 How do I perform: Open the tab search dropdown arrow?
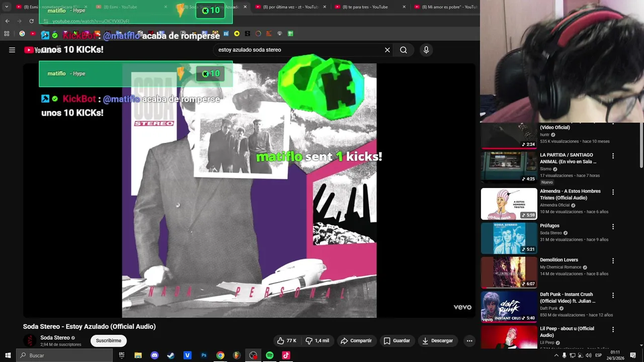click(x=7, y=7)
